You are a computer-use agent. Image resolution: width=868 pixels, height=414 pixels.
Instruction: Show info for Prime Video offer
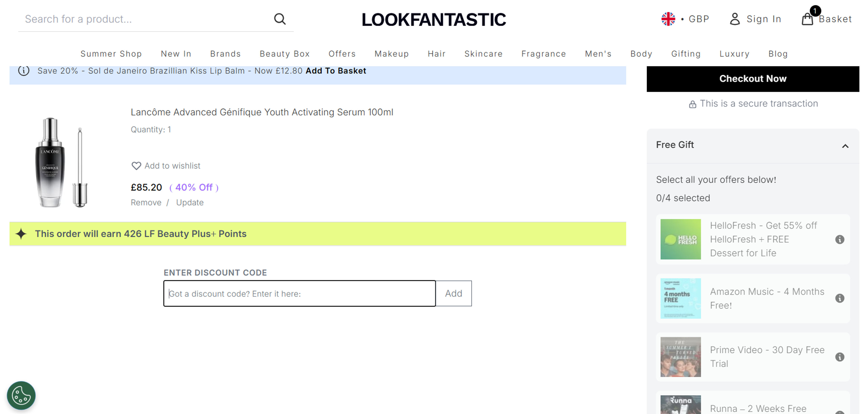(x=840, y=357)
